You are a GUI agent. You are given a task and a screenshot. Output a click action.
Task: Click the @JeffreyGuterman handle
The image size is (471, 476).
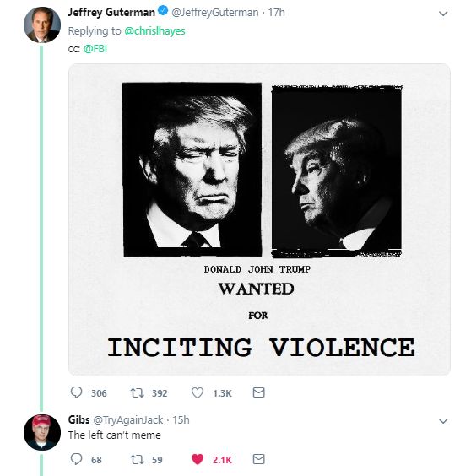pyautogui.click(x=215, y=13)
